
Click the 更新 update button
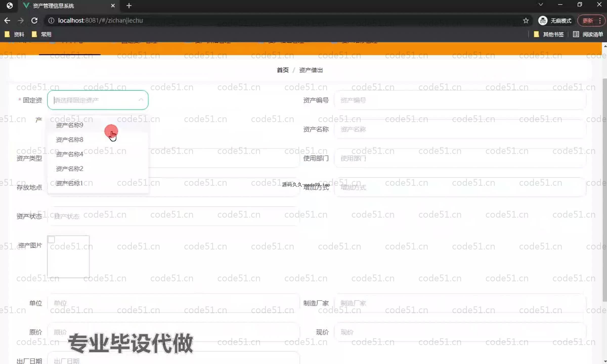[588, 20]
